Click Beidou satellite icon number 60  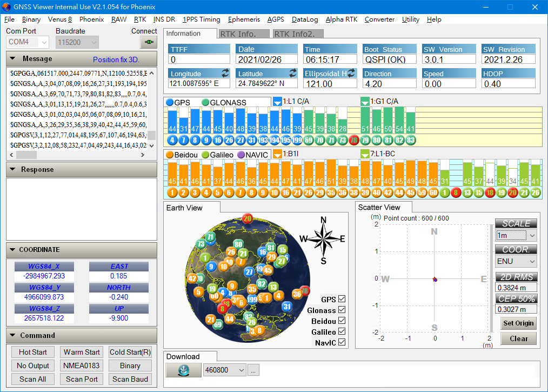pos(433,192)
